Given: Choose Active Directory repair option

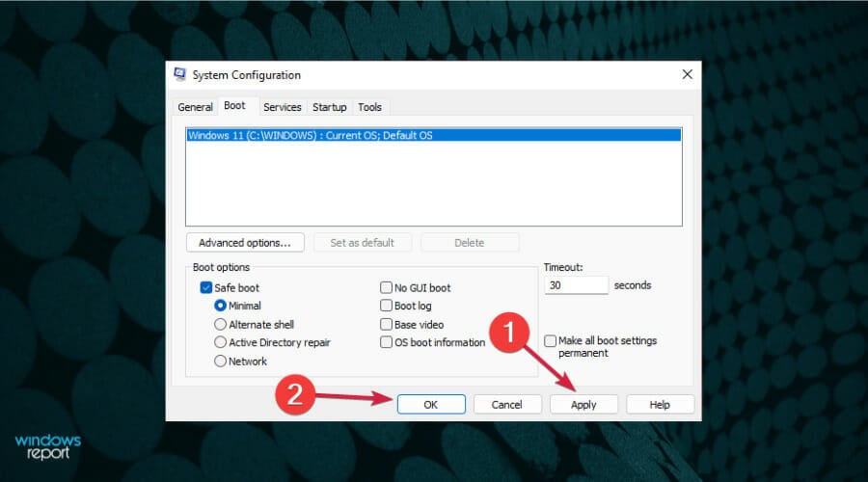Looking at the screenshot, I should pyautogui.click(x=220, y=342).
